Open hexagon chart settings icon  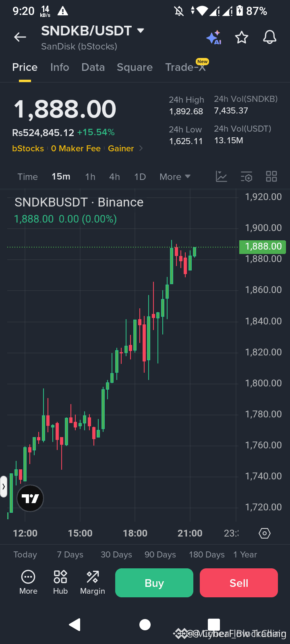pos(265,533)
